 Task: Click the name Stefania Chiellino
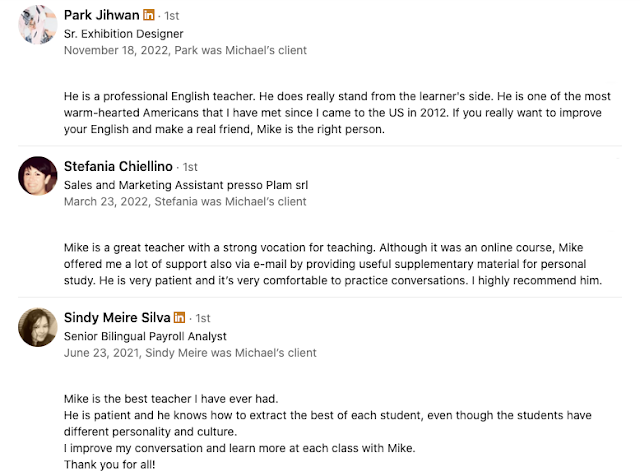[118, 166]
